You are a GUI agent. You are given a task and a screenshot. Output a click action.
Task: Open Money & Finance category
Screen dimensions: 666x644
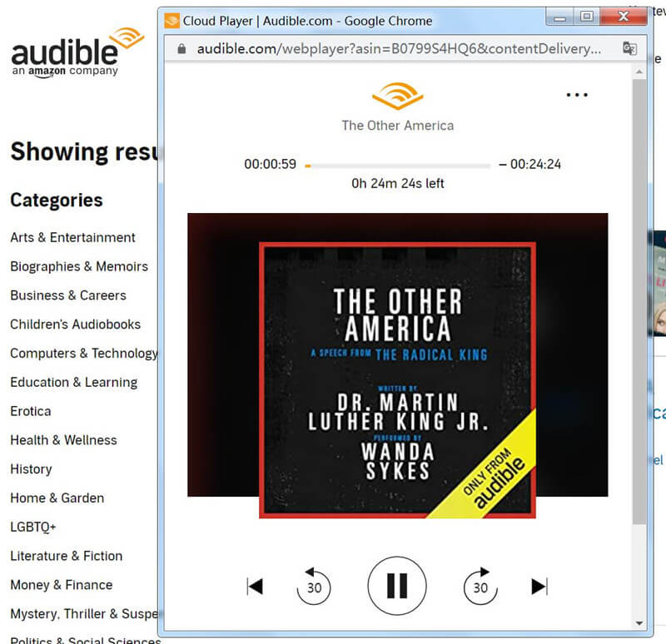point(62,585)
